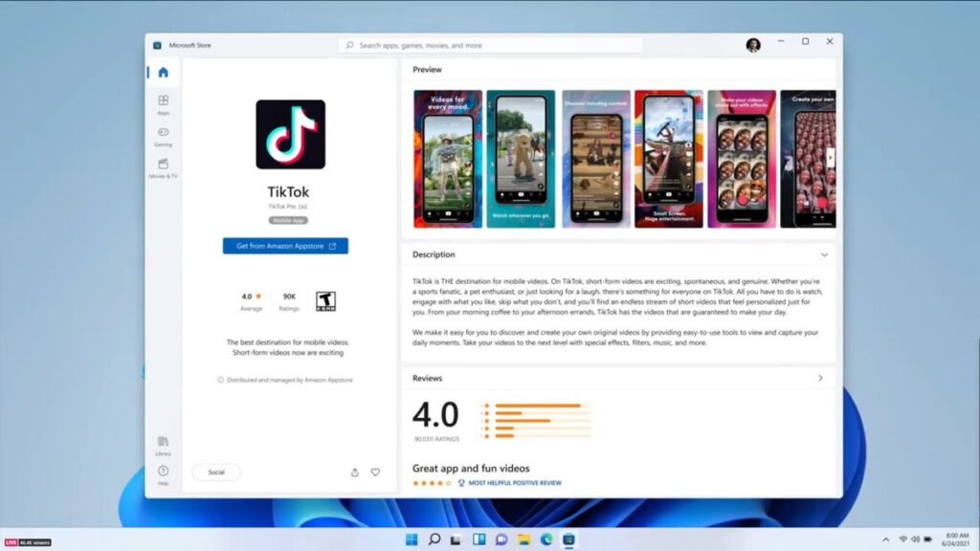Screen dimensions: 980x551
Task: Open the Movies & TV section
Action: point(163,167)
